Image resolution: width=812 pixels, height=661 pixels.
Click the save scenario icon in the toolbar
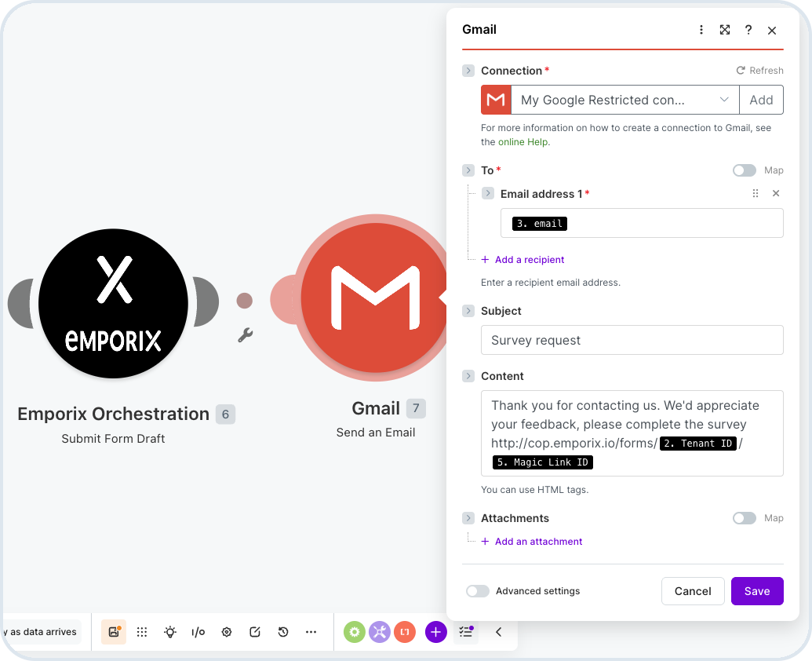(x=114, y=631)
